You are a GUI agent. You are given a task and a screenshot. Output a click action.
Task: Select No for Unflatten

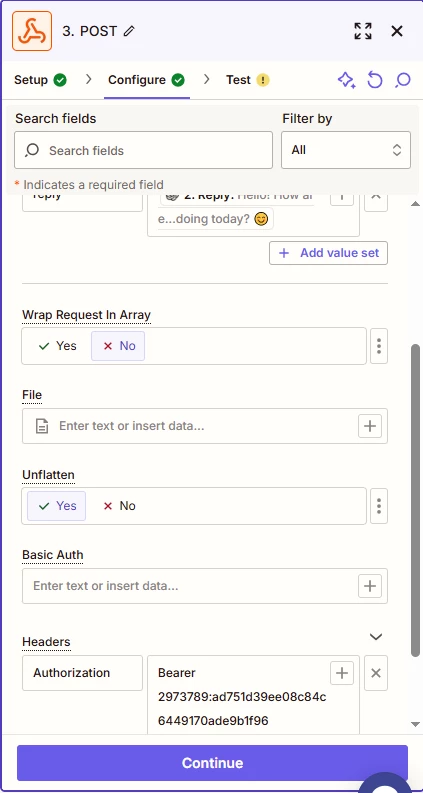[x=119, y=506]
